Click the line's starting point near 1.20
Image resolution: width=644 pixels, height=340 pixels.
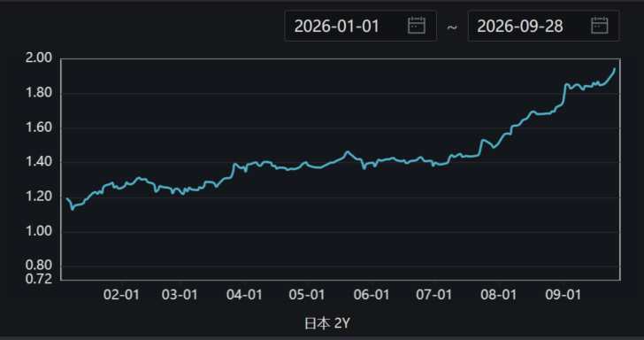pyautogui.click(x=66, y=198)
